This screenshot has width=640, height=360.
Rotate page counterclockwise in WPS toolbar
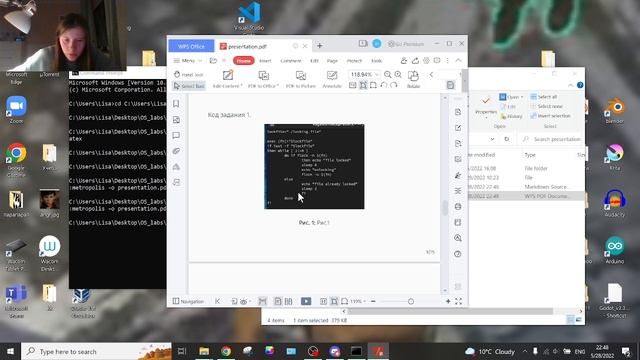[384, 85]
